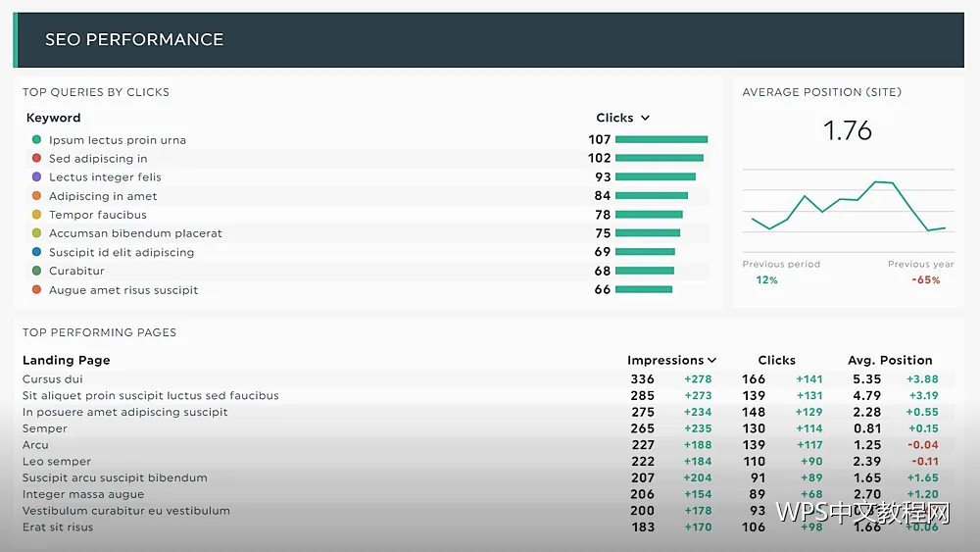This screenshot has height=552, width=980.
Task: Open landing page 'Arcu'
Action: tap(35, 444)
